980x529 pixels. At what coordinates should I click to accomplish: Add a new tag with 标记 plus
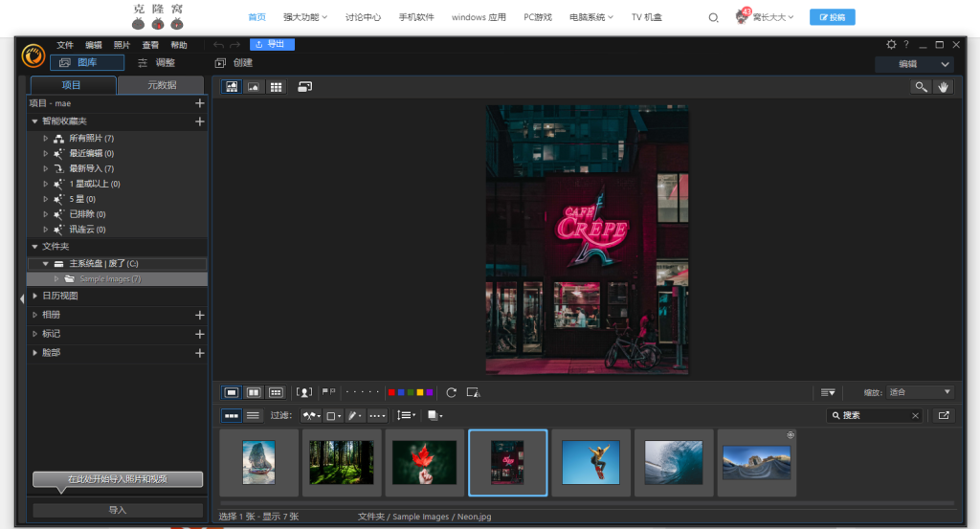(200, 334)
